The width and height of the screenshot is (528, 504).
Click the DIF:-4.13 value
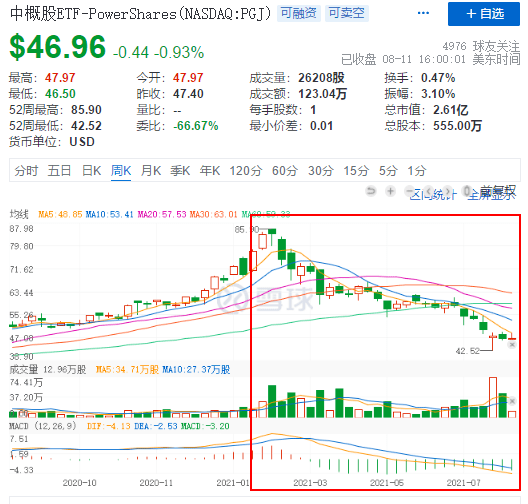point(108,426)
